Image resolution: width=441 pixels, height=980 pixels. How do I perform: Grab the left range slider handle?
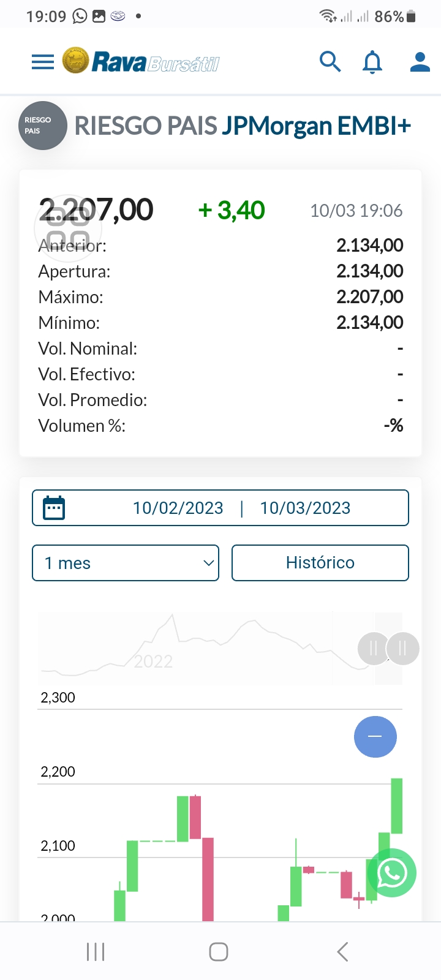pyautogui.click(x=374, y=648)
